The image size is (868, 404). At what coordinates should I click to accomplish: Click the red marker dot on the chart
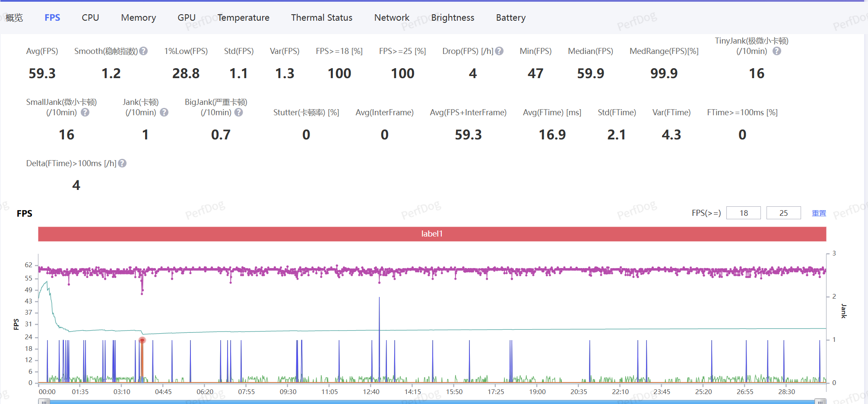tap(142, 340)
